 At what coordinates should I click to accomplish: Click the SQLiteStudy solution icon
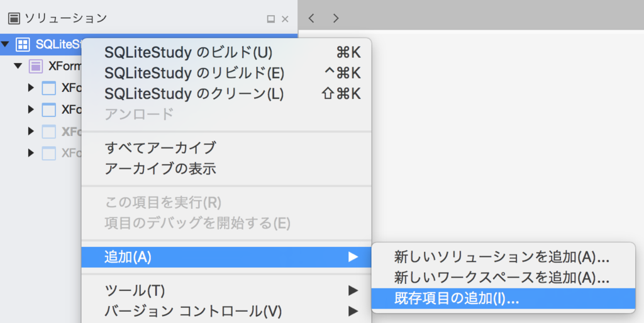click(23, 44)
